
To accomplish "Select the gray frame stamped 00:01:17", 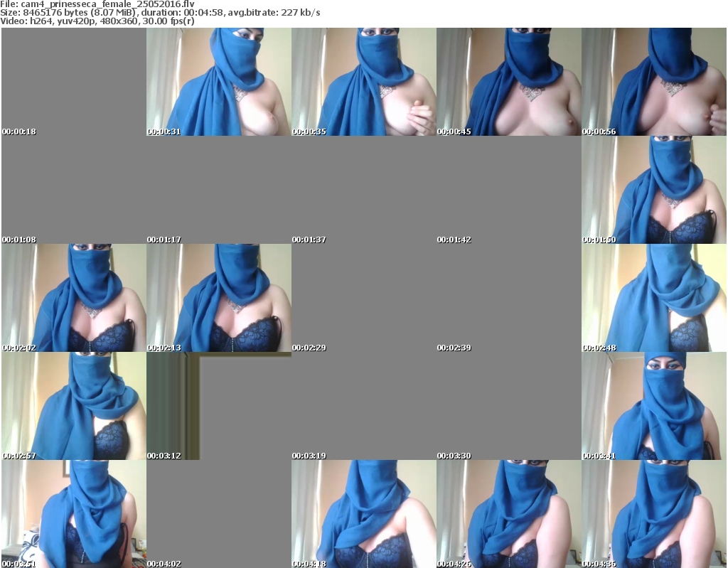I will pos(219,190).
